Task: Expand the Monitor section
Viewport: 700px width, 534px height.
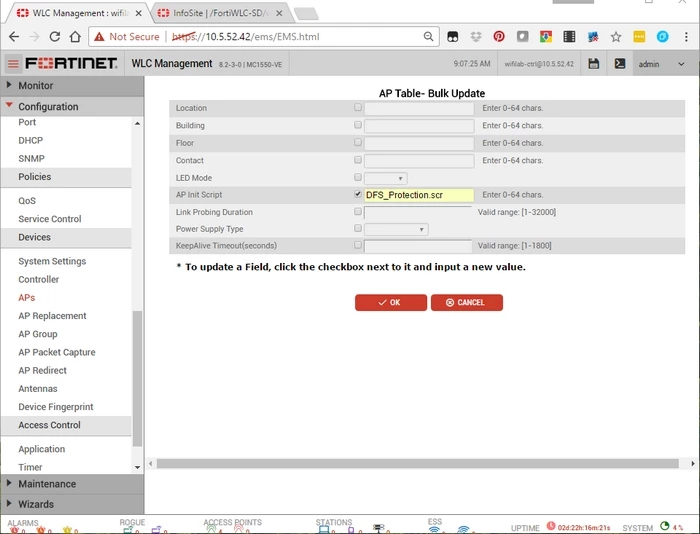Action: [72, 85]
